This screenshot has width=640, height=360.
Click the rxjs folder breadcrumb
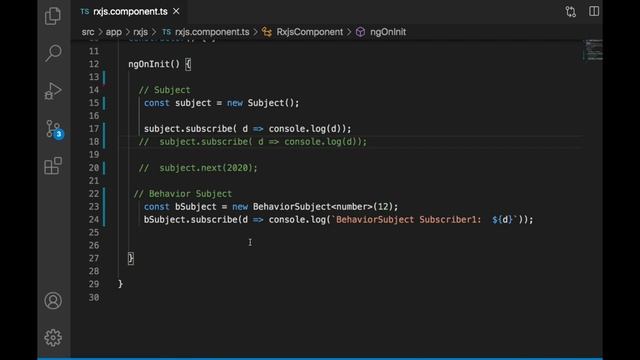pyautogui.click(x=140, y=32)
